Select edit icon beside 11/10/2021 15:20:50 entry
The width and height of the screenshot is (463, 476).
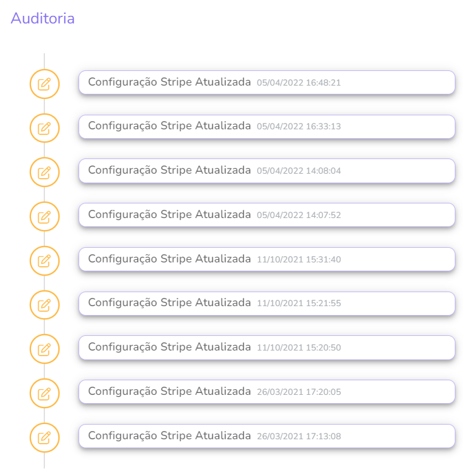44,349
